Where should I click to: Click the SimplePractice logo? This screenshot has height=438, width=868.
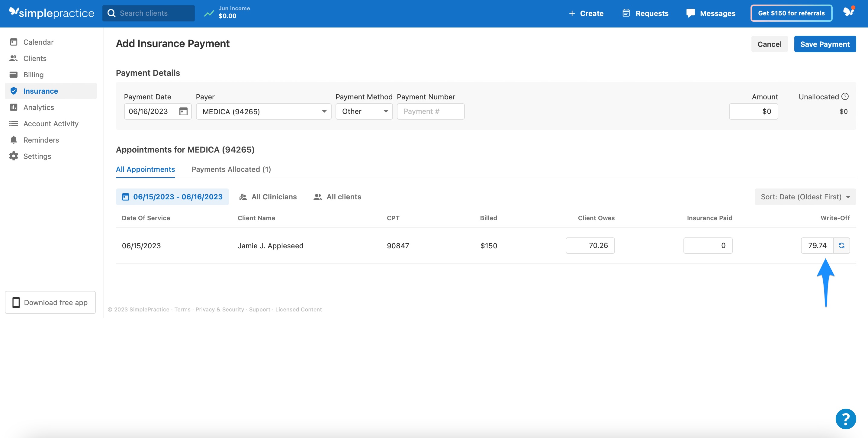click(x=52, y=13)
